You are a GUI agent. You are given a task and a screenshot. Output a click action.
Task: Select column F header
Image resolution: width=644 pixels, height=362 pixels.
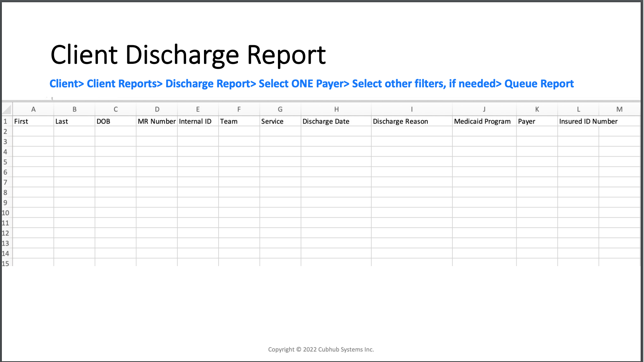(x=239, y=109)
